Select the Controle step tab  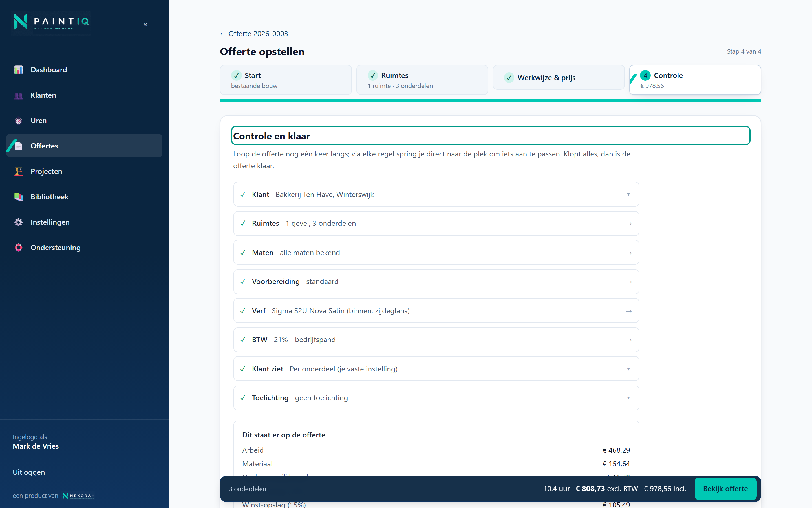click(x=695, y=80)
